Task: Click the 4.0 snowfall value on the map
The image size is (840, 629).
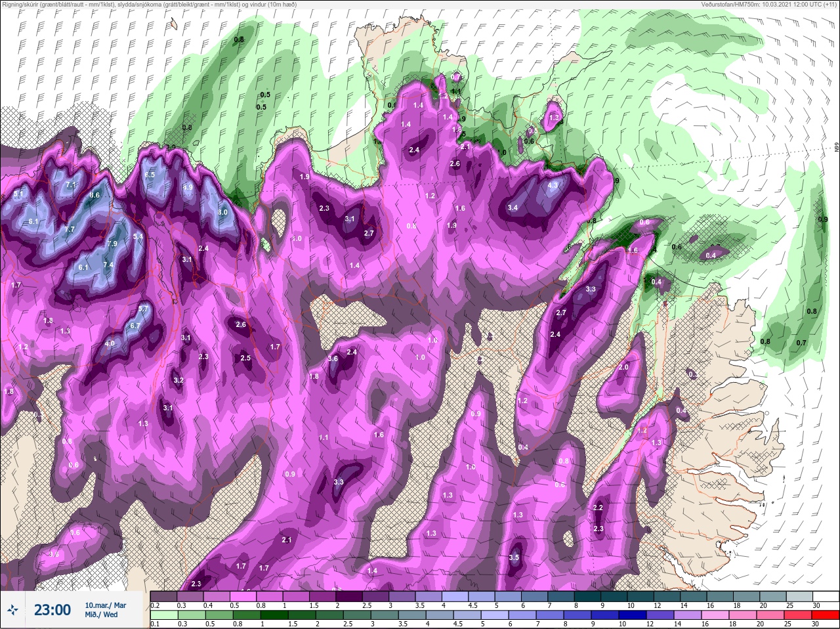Action: point(110,343)
